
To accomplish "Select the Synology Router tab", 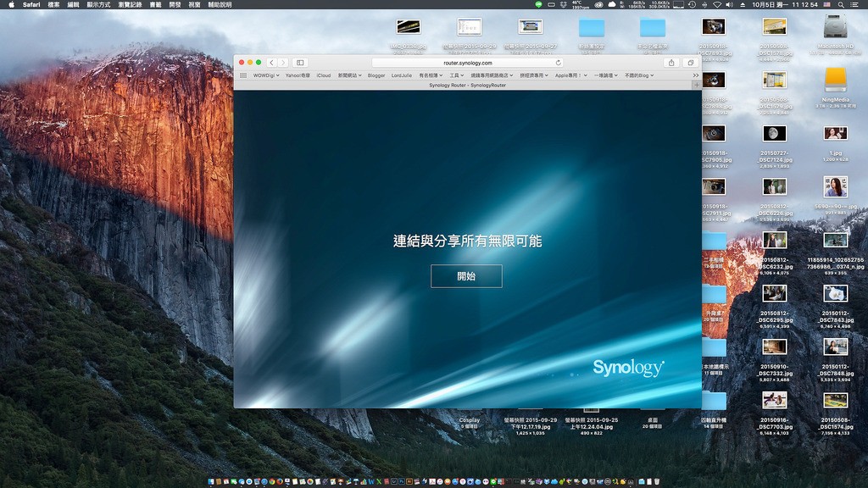I will click(467, 86).
